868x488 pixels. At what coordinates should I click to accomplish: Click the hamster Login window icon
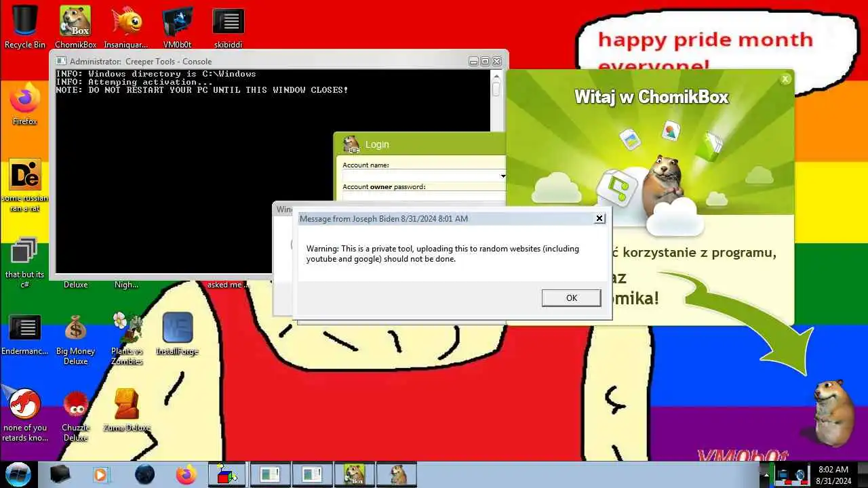(x=351, y=144)
